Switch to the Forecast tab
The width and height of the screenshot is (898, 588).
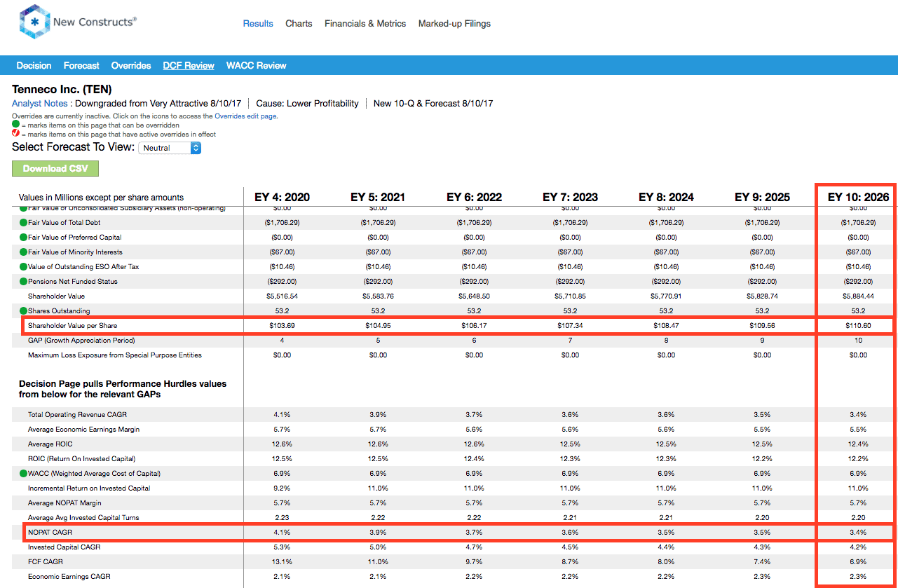(81, 65)
